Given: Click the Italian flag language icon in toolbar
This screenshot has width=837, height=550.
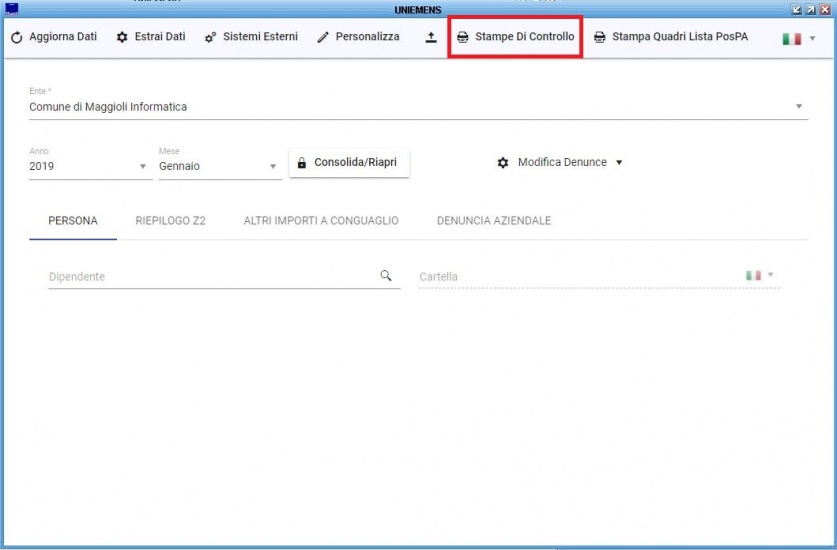Looking at the screenshot, I should click(791, 38).
